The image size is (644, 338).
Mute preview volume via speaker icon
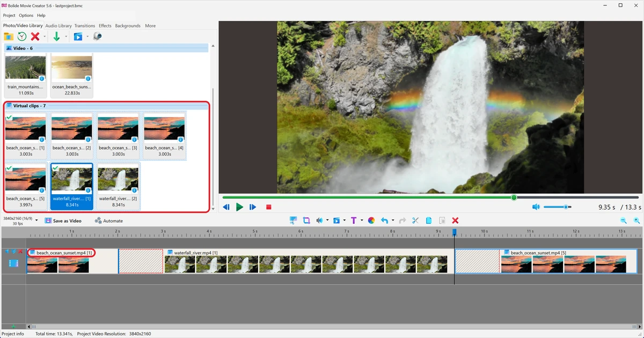536,207
